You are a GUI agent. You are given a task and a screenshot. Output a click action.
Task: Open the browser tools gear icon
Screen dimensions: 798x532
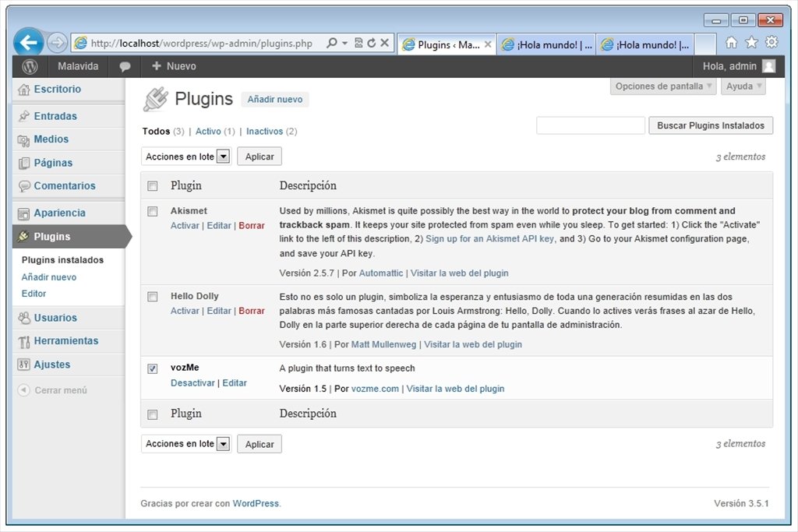772,42
